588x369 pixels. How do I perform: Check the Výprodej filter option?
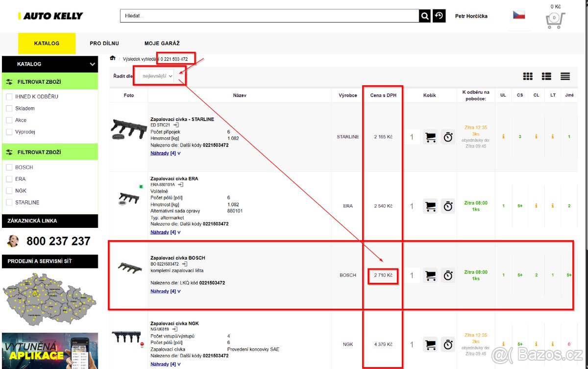tap(9, 132)
